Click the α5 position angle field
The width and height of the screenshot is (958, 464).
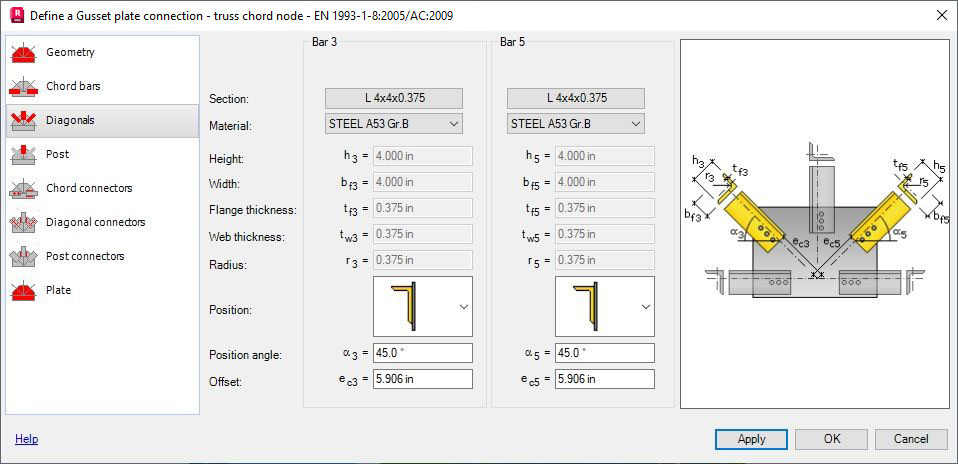pyautogui.click(x=605, y=353)
